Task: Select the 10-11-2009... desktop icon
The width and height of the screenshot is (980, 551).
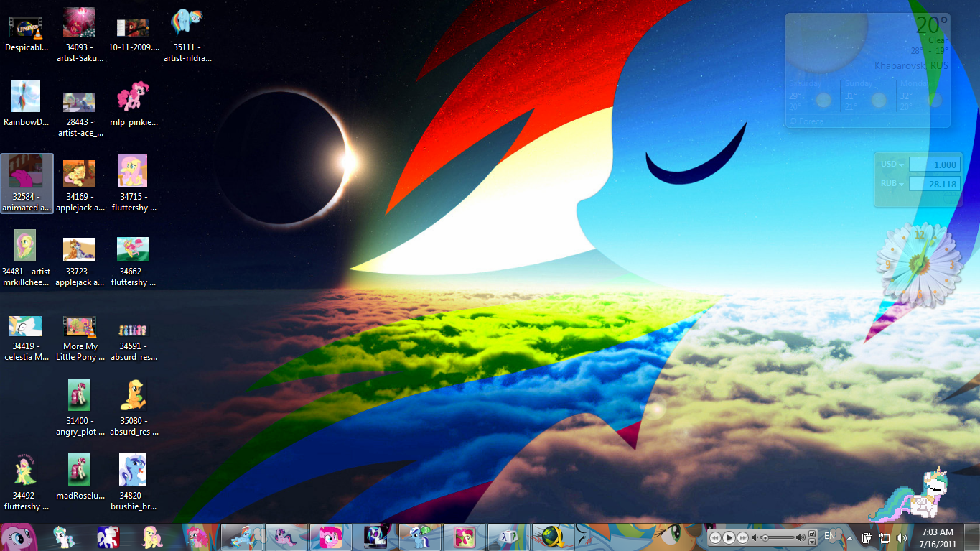Action: pyautogui.click(x=134, y=33)
